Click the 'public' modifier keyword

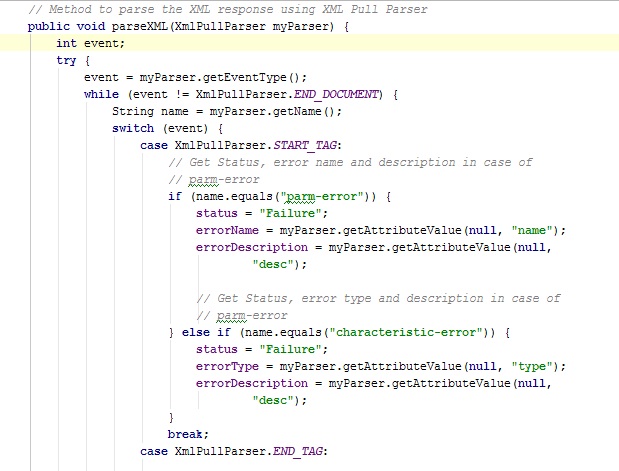(x=49, y=24)
